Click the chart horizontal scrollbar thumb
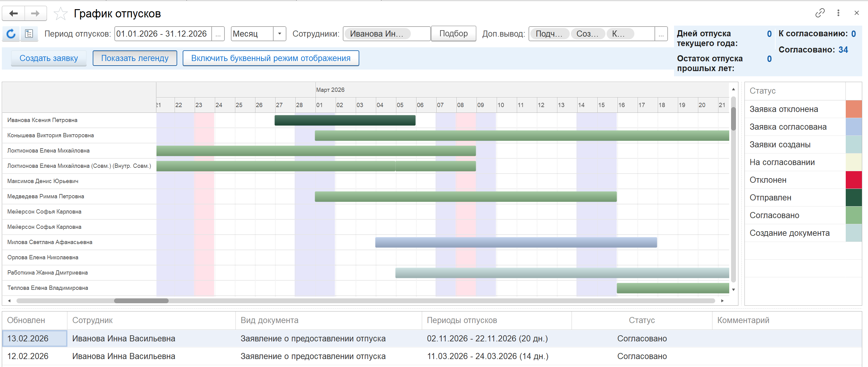Viewport: 868px width, 367px height. point(141,300)
